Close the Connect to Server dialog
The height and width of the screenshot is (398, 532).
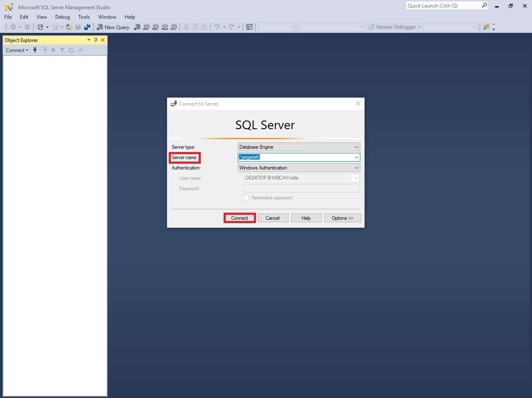point(358,103)
